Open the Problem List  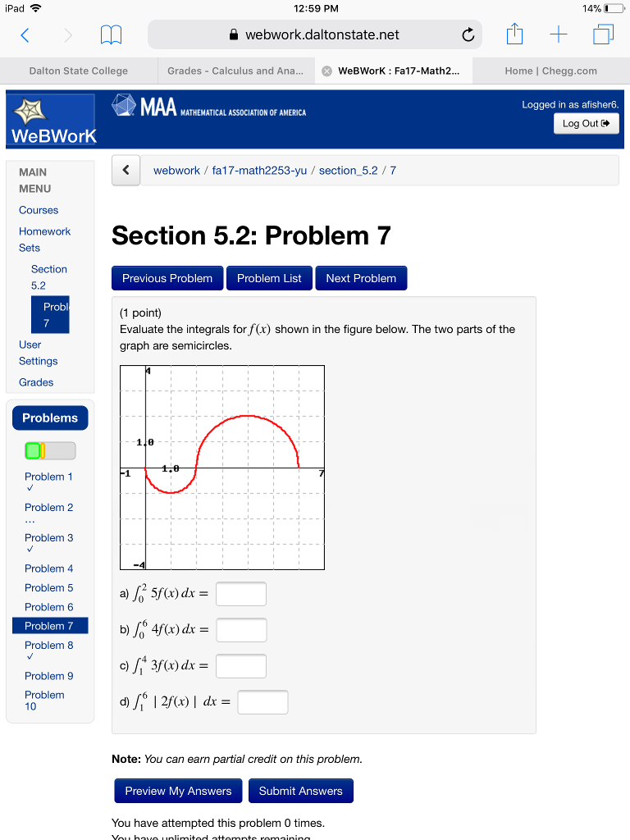(269, 277)
